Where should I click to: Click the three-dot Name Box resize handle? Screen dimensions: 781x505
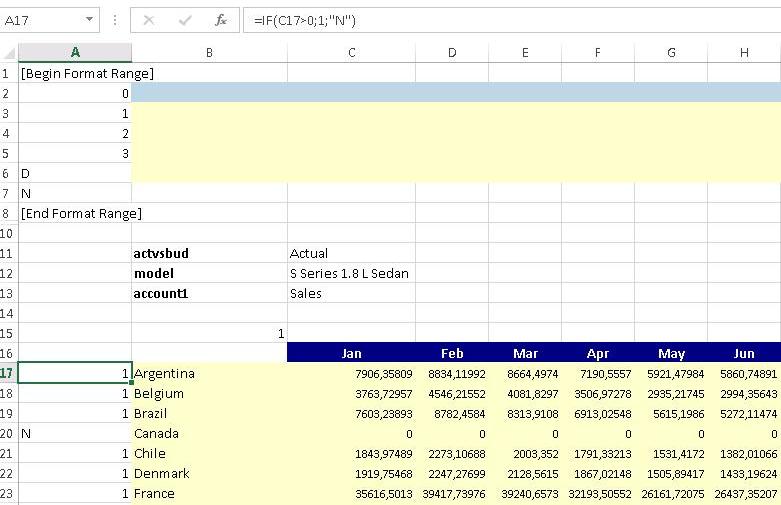click(115, 20)
